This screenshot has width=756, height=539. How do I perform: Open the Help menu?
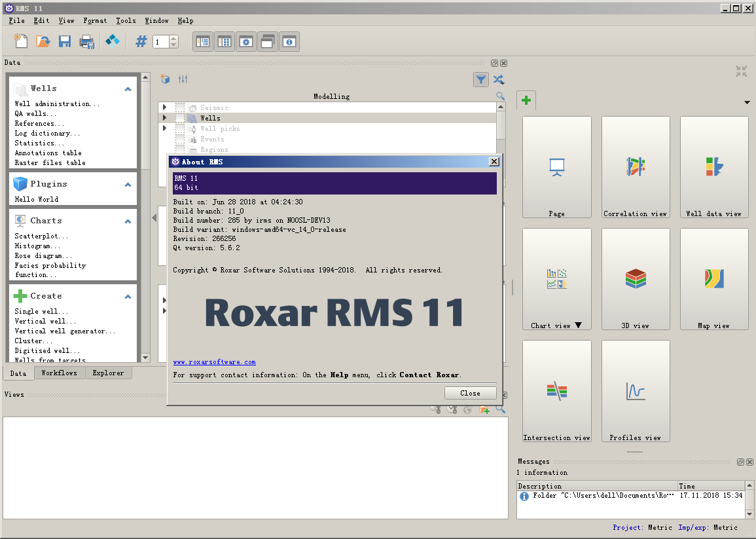(186, 21)
